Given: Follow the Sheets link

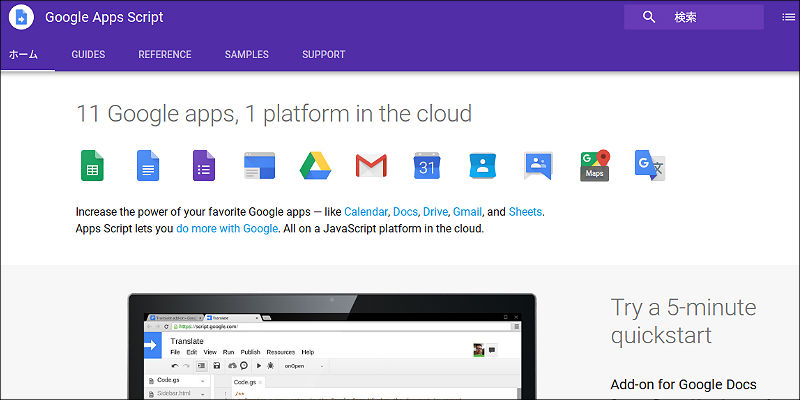Looking at the screenshot, I should tap(525, 212).
